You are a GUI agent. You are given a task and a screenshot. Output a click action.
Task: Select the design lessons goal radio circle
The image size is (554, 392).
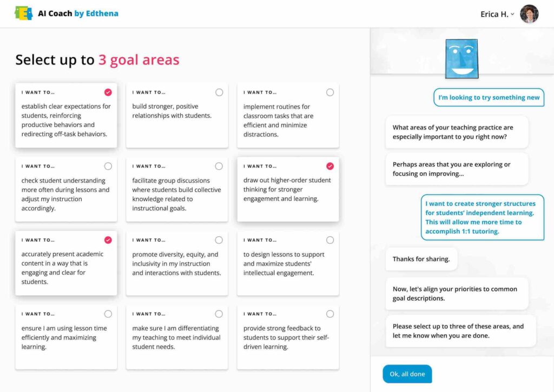click(330, 240)
